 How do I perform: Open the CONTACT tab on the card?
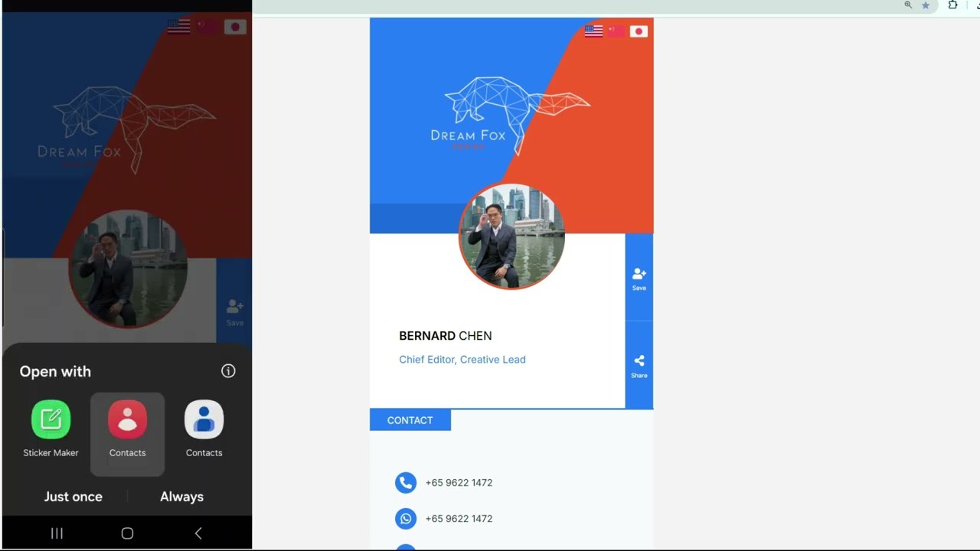point(410,420)
